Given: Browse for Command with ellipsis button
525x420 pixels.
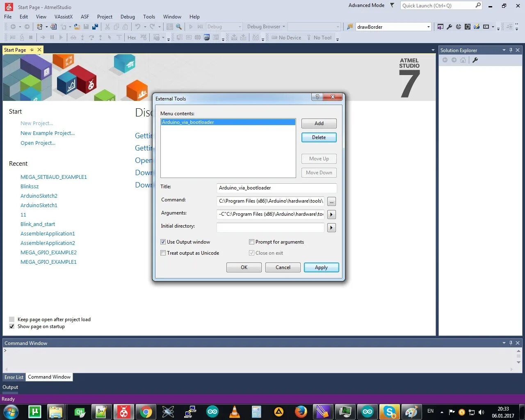Looking at the screenshot, I should pyautogui.click(x=332, y=201).
